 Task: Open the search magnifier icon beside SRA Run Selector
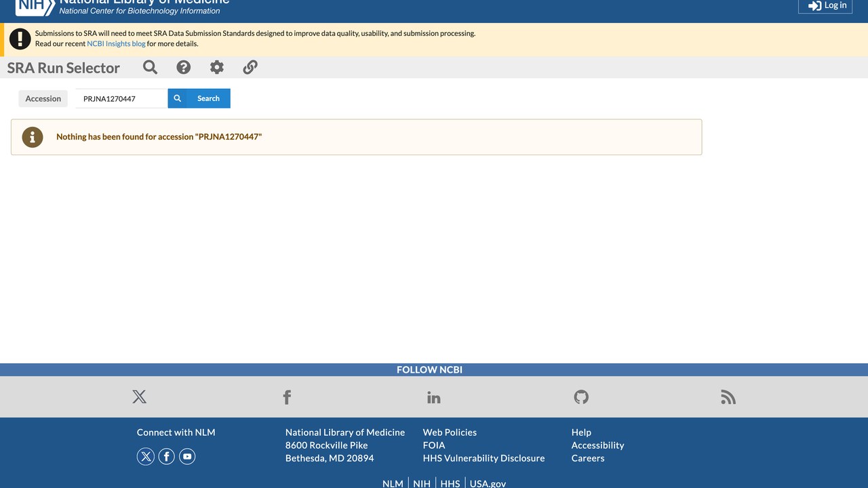[x=151, y=67]
